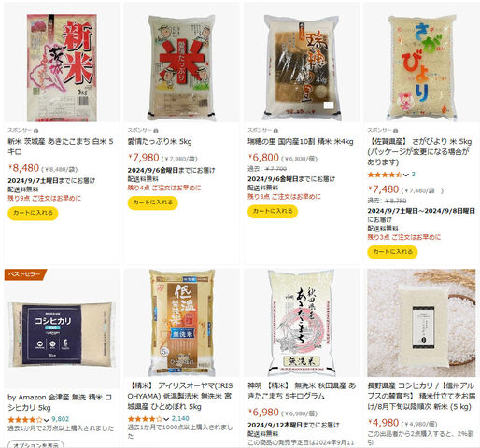Open 9,802 reviews link for コシヒカリ
This screenshot has height=448, width=480.
coord(60,419)
